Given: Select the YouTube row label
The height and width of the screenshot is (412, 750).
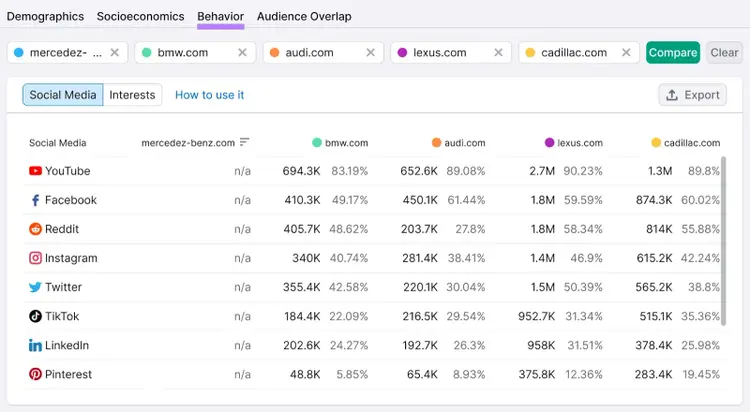Looking at the screenshot, I should coord(67,171).
